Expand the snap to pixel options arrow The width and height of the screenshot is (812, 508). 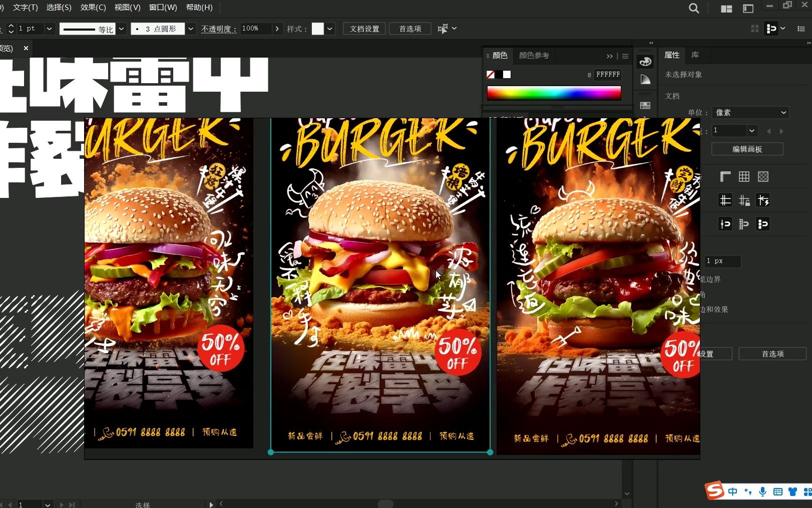click(783, 29)
